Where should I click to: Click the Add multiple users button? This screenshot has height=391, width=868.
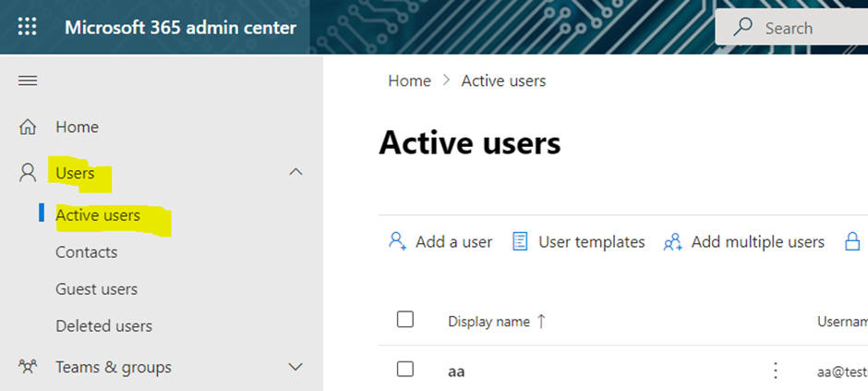[743, 242]
